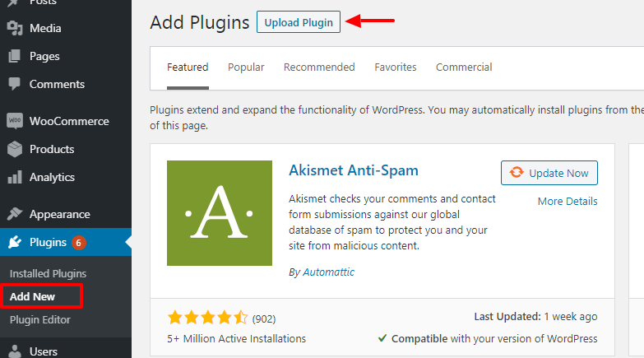The image size is (644, 358).
Task: Open the Favorites tab
Action: tap(396, 67)
